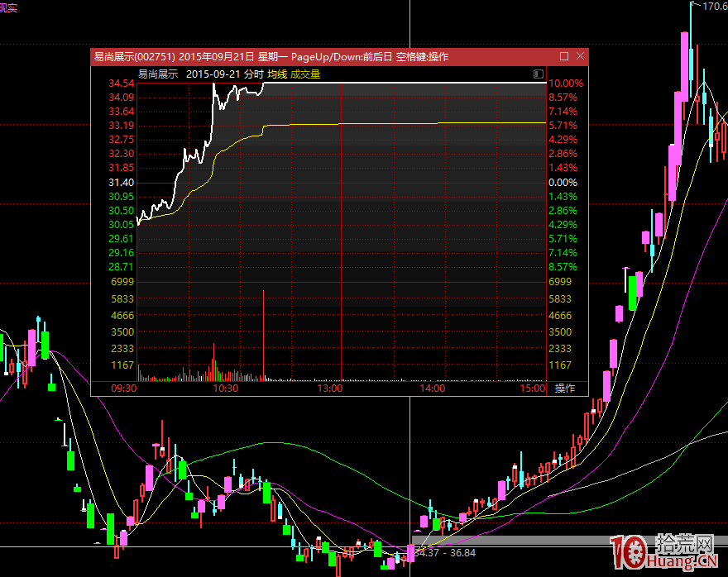Click the 2015-09-21 date in chart header
728x577 pixels.
pyautogui.click(x=213, y=74)
